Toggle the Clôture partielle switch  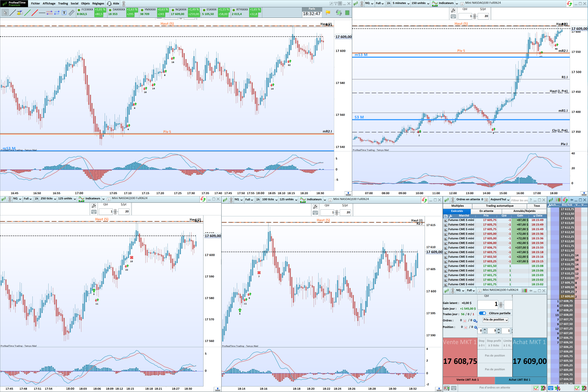click(482, 313)
